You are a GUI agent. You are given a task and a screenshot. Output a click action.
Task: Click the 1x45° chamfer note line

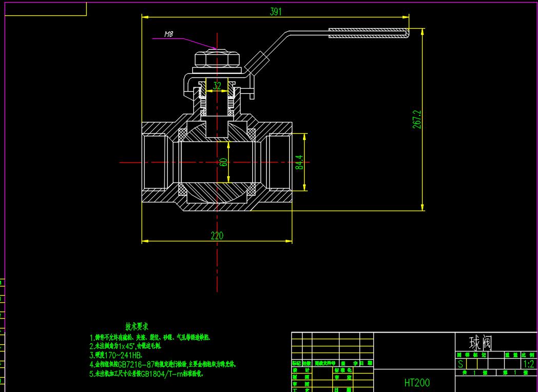pyautogui.click(x=126, y=346)
